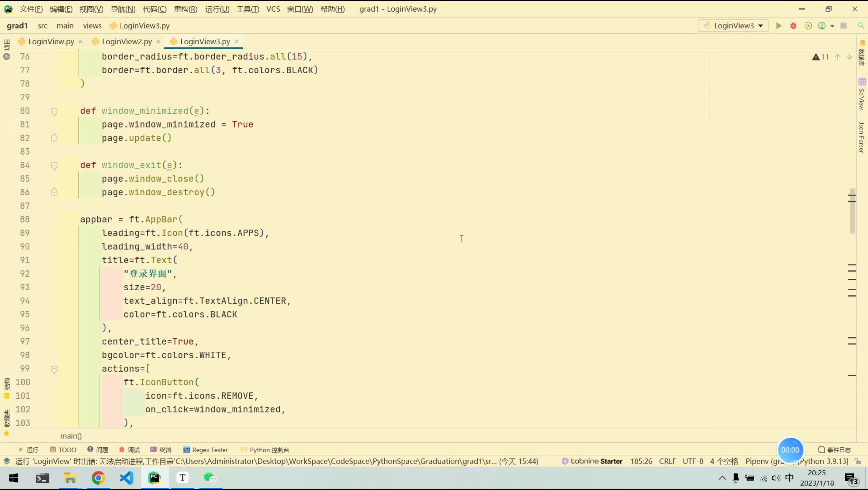Image resolution: width=868 pixels, height=490 pixels.
Task: Open the LoginView3 run configuration dropdown
Action: (733, 26)
